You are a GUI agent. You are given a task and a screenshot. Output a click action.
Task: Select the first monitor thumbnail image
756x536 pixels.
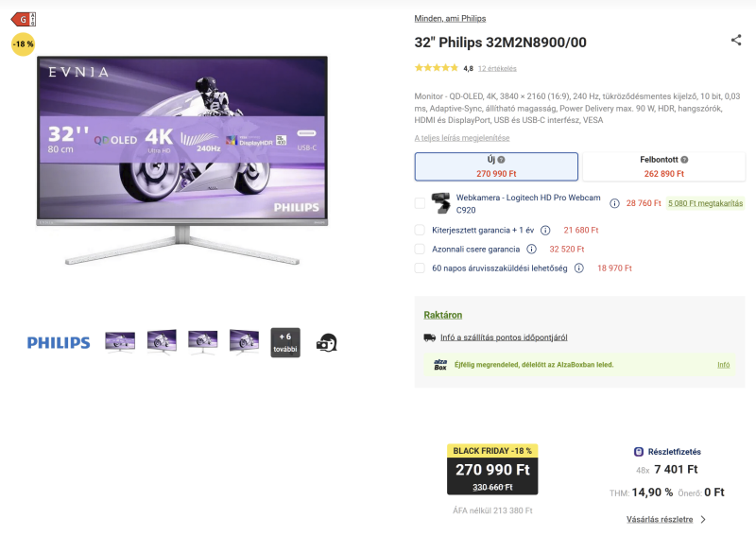pyautogui.click(x=120, y=342)
